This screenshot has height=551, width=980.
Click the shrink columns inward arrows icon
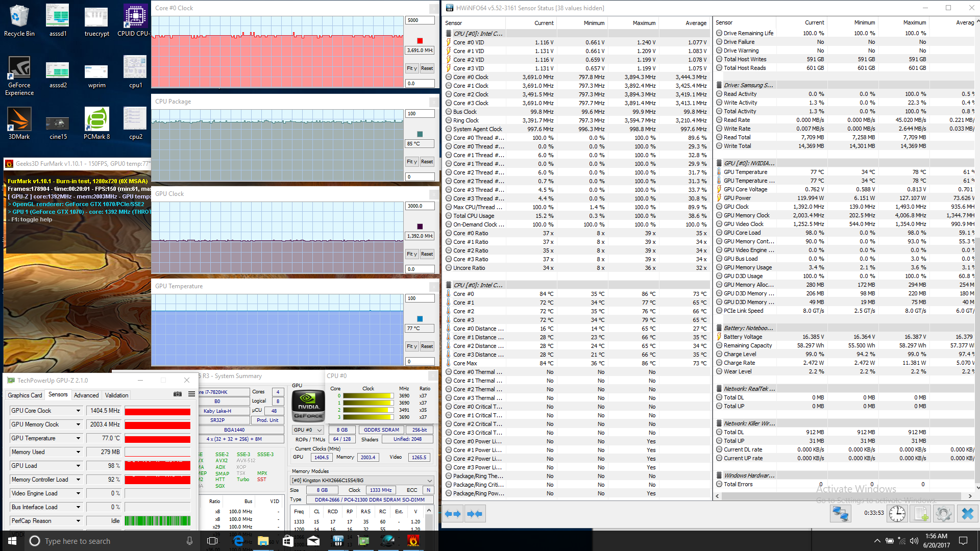(x=475, y=514)
